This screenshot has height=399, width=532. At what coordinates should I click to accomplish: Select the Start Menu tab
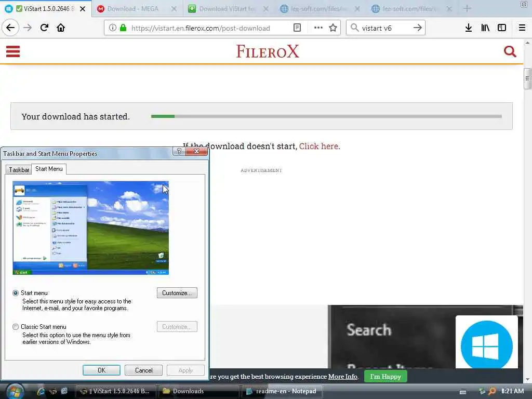coord(49,169)
